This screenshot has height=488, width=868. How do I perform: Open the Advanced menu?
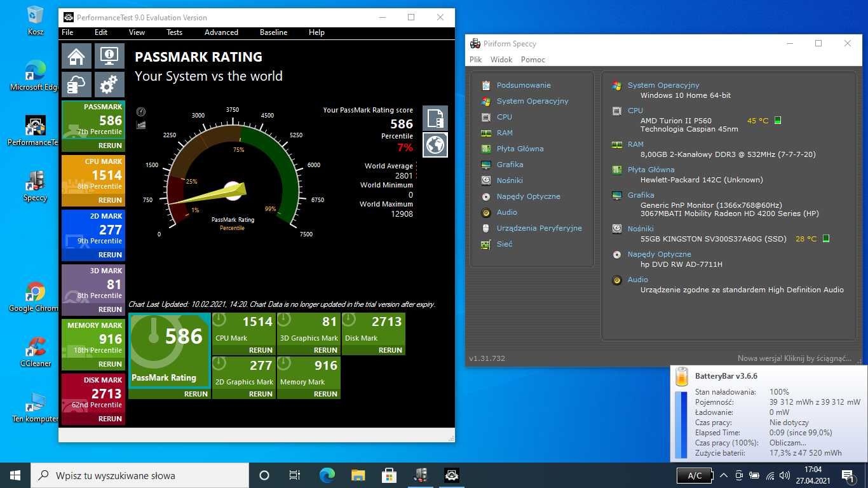[x=221, y=32]
